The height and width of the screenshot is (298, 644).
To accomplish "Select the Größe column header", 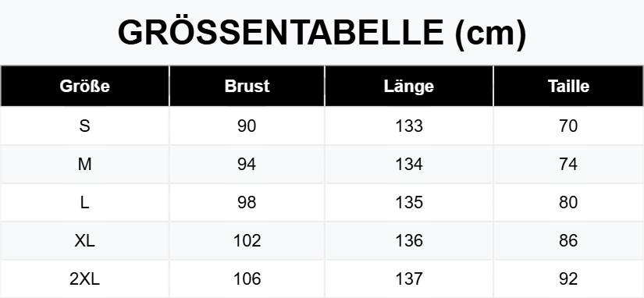I will (84, 86).
